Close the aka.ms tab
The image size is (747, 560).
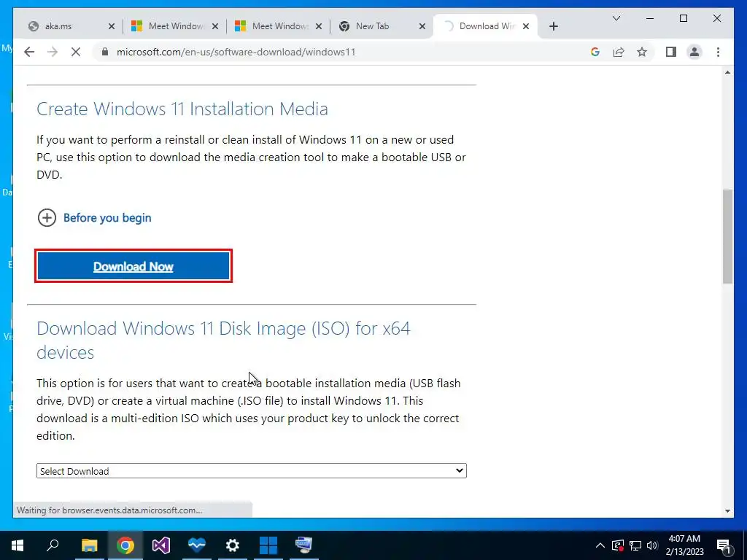112,26
